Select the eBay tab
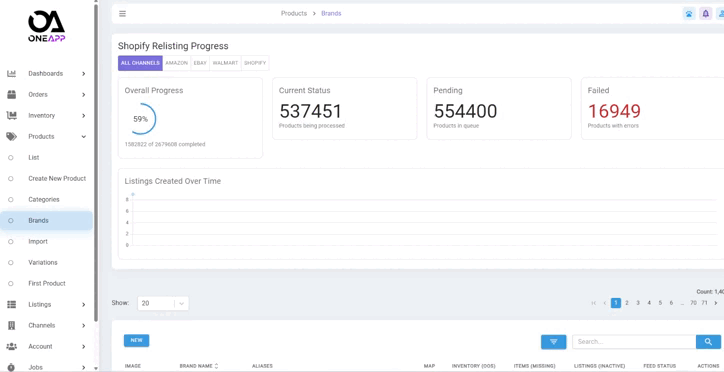The height and width of the screenshot is (372, 724). pos(200,63)
